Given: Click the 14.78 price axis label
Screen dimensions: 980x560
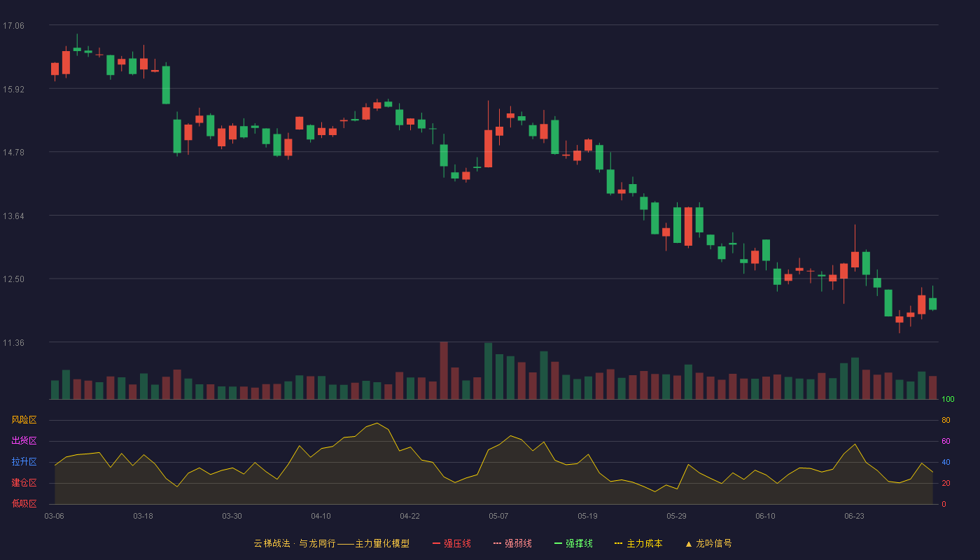Looking at the screenshot, I should (13, 153).
